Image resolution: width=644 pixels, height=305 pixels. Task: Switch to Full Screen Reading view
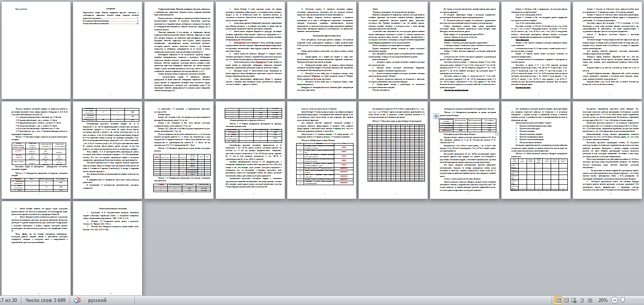tap(566, 300)
